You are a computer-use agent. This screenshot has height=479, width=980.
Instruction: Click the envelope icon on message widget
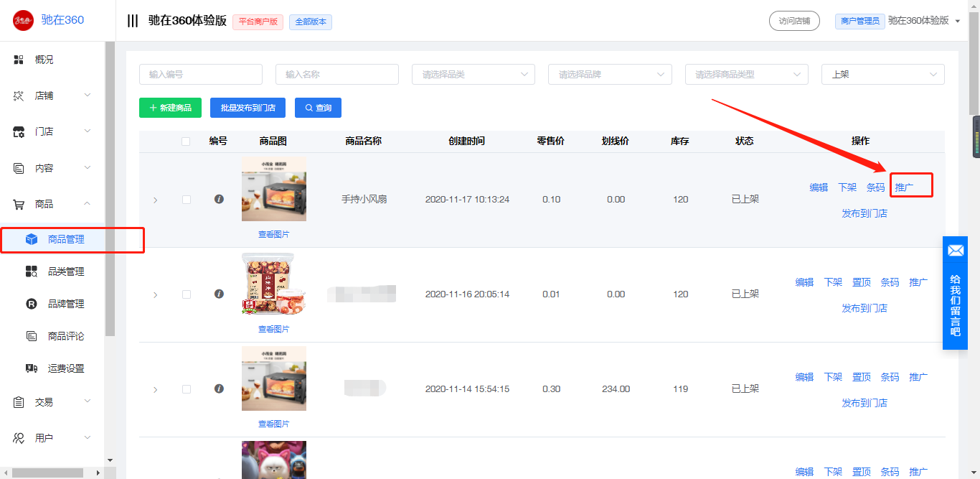click(956, 251)
